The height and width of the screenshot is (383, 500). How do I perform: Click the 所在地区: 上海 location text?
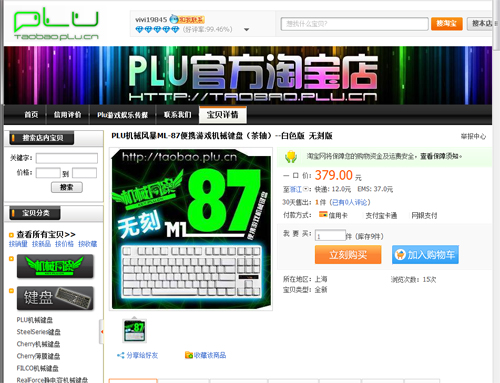[305, 279]
